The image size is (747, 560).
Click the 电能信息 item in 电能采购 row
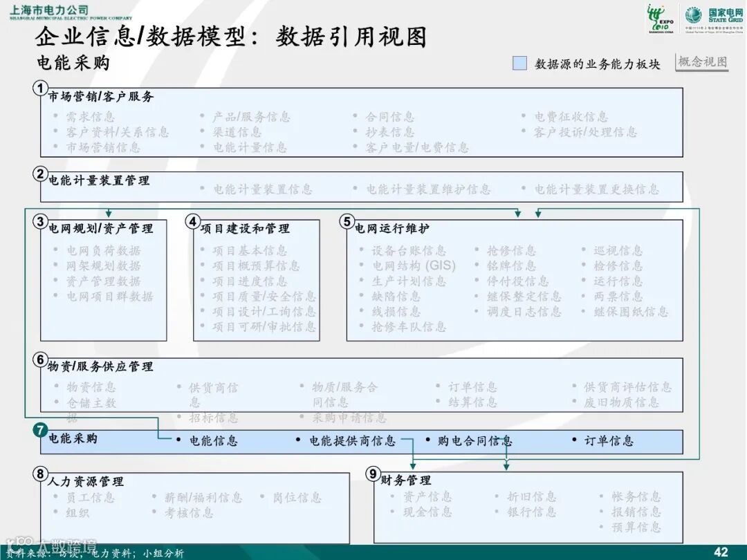pyautogui.click(x=214, y=440)
